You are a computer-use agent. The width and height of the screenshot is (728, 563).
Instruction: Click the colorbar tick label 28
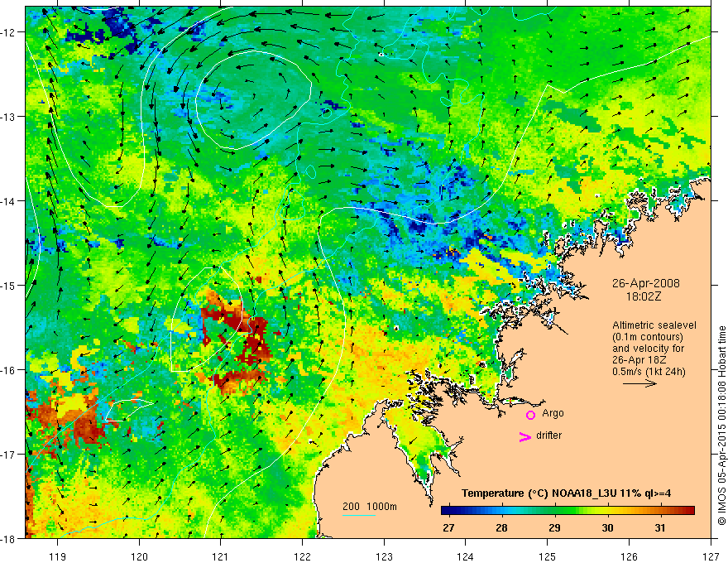(501, 527)
